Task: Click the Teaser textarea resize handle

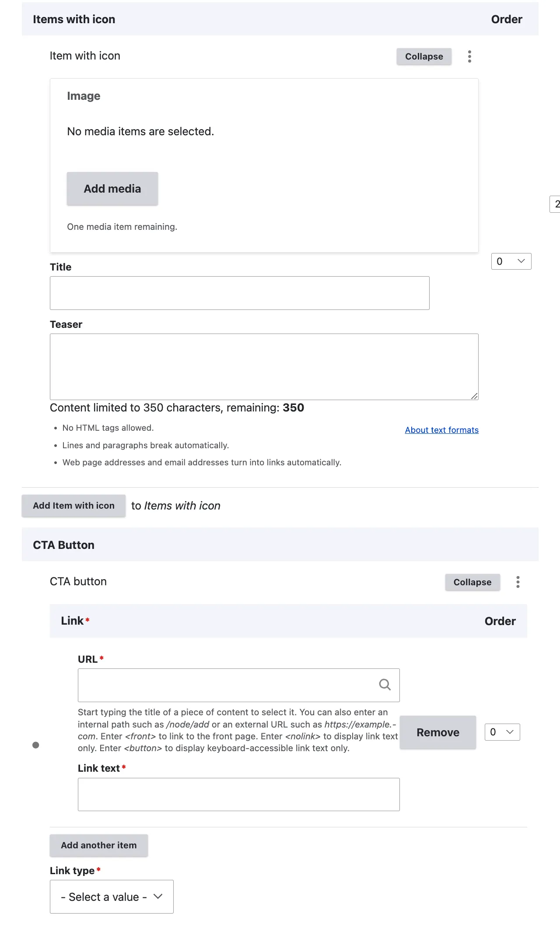Action: tap(474, 396)
